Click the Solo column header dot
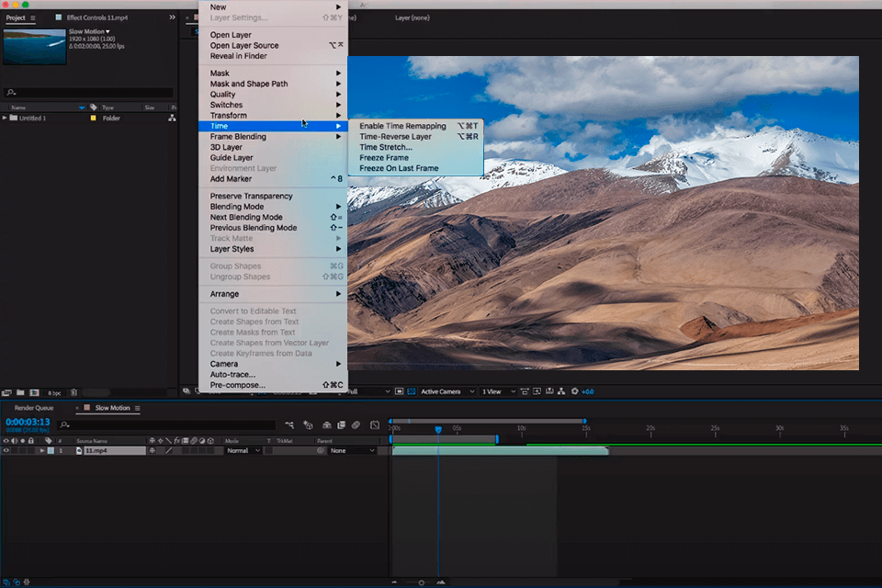Image resolution: width=882 pixels, height=588 pixels. click(22, 441)
